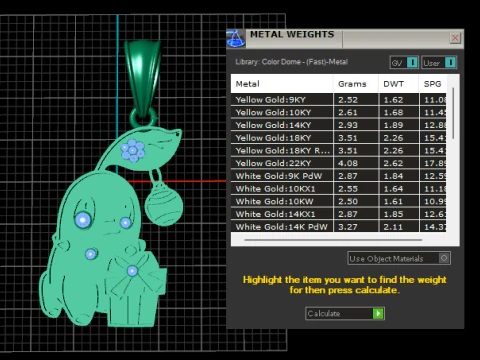Click the vertical scrollbar of metals table

click(x=453, y=113)
